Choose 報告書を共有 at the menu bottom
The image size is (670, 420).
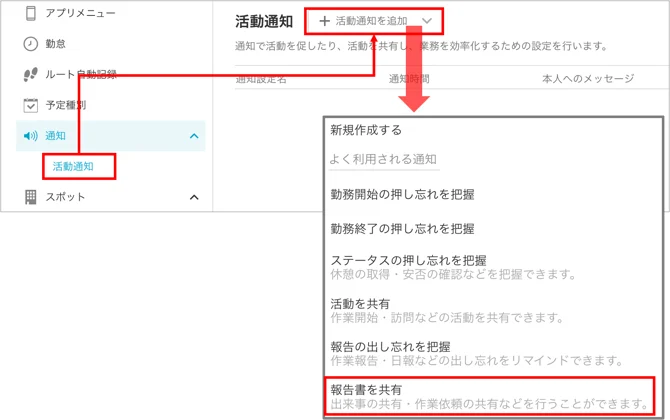[x=490, y=396]
